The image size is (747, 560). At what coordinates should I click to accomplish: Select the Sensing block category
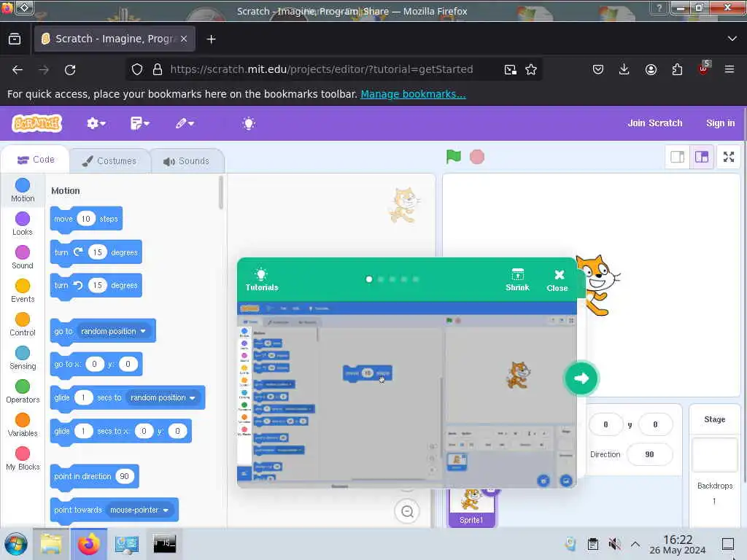[23, 358]
